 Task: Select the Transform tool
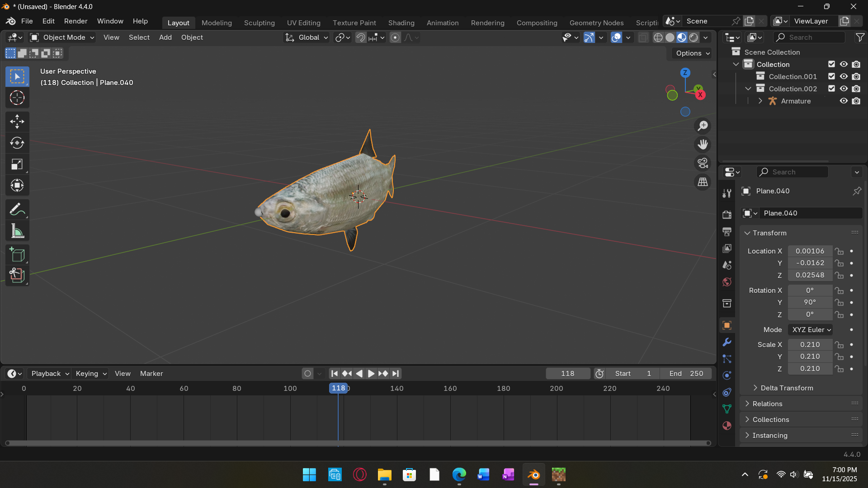(x=17, y=186)
